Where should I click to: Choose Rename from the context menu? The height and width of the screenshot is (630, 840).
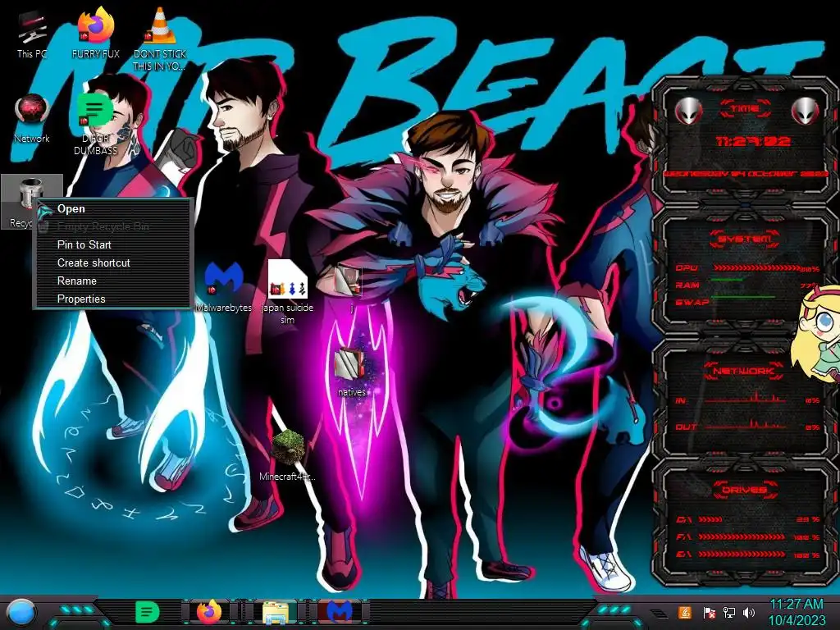[112, 281]
